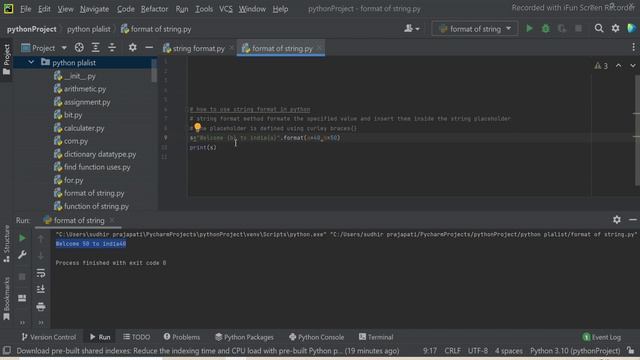Open the Refactor menu
This screenshot has height=360, width=640.
point(154,9)
